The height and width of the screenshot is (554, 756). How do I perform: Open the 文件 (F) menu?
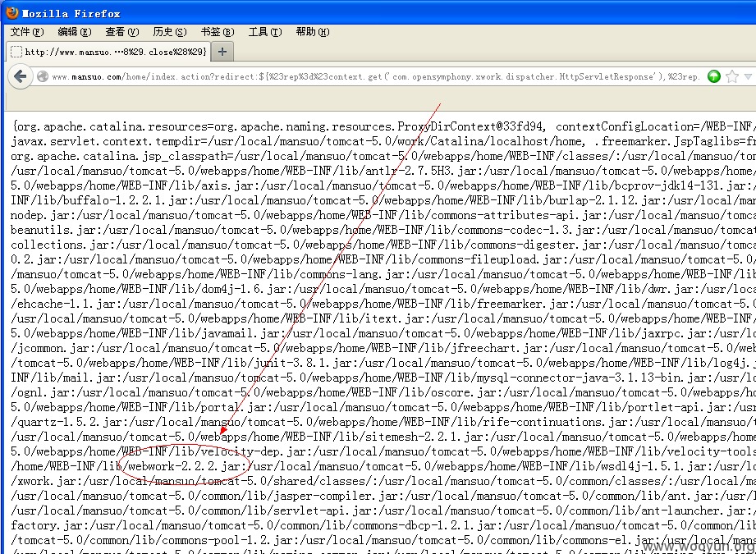(27, 32)
